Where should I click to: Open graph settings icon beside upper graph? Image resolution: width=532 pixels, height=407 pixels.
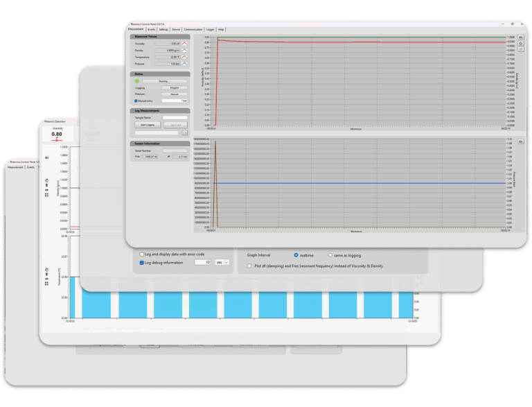click(521, 49)
